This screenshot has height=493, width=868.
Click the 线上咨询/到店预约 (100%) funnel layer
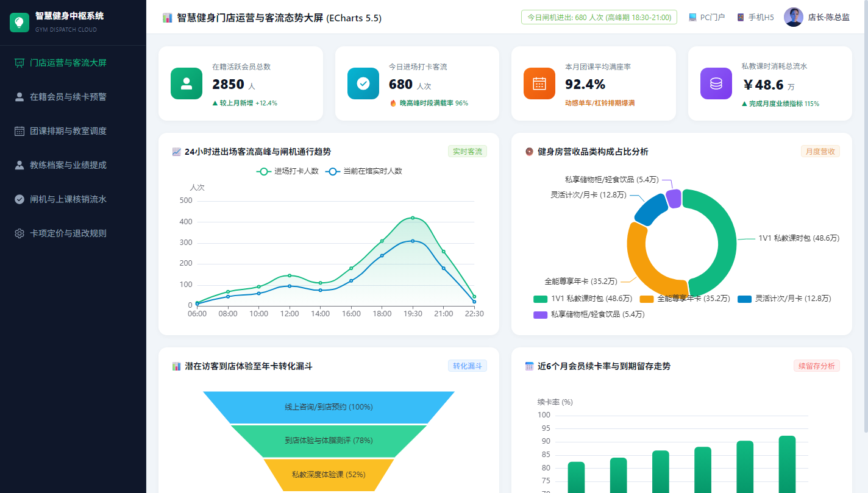(x=329, y=407)
